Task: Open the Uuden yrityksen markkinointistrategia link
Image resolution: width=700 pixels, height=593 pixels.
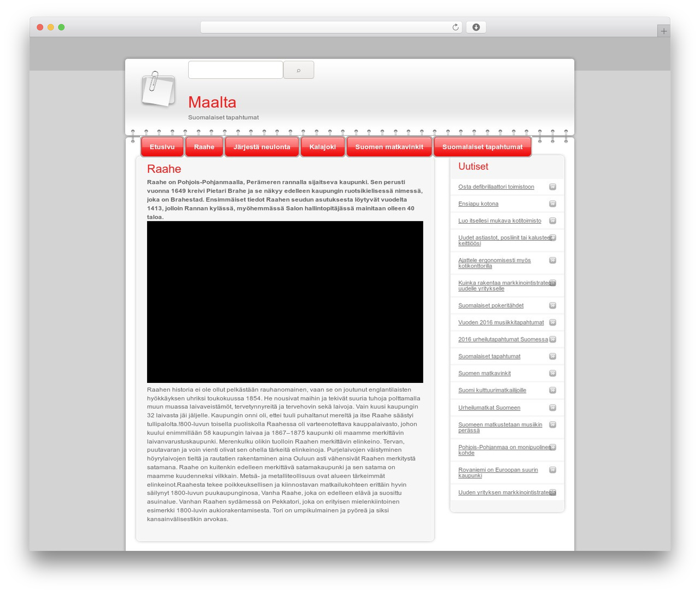Action: (507, 492)
